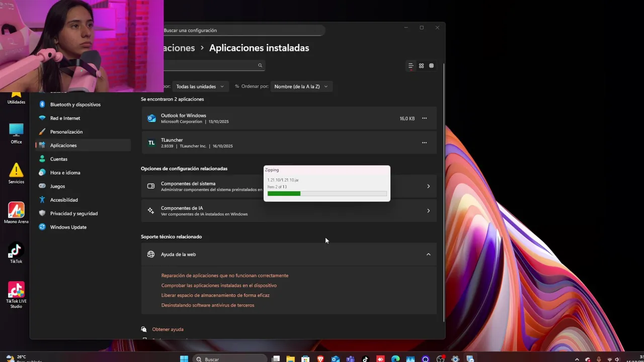
Task: Select Red e Internet in sidebar
Action: (83, 118)
